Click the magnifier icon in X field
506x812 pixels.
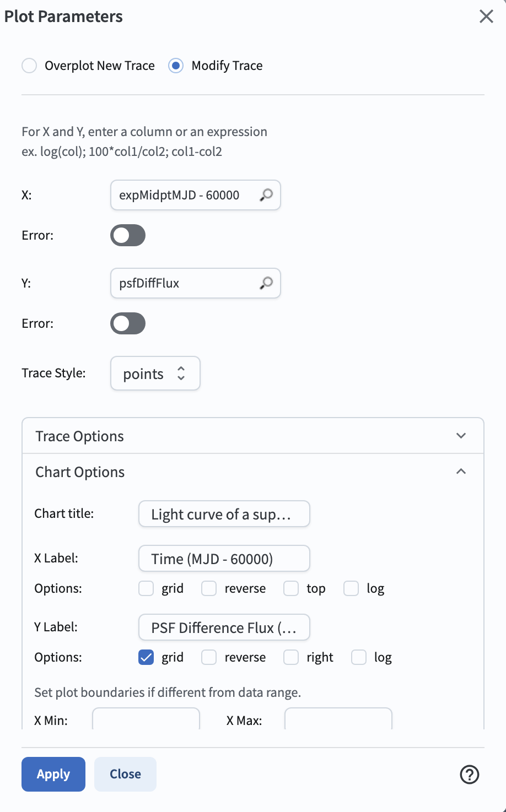[x=266, y=195]
